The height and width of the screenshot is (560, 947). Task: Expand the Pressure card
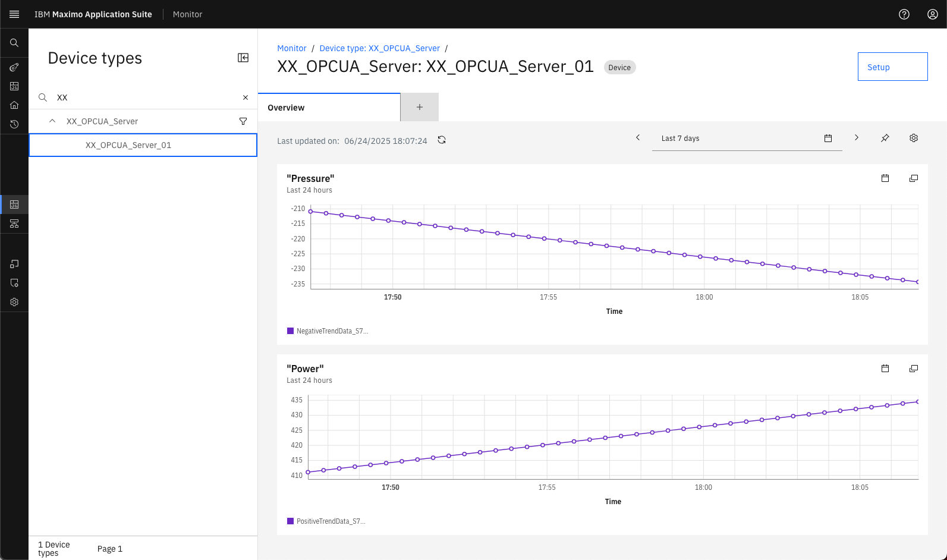[914, 178]
